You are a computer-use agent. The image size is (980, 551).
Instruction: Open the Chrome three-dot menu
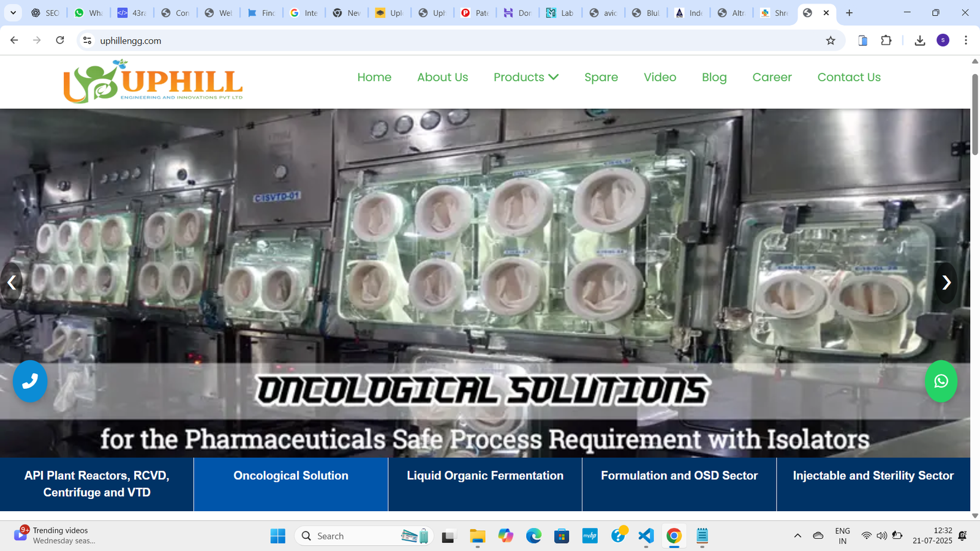(966, 40)
